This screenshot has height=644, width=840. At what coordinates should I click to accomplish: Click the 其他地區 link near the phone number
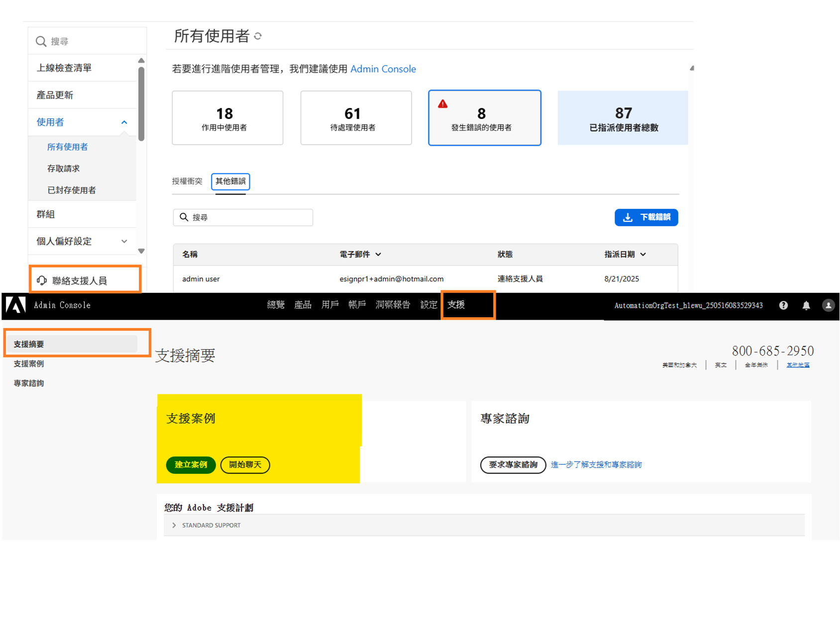798,365
